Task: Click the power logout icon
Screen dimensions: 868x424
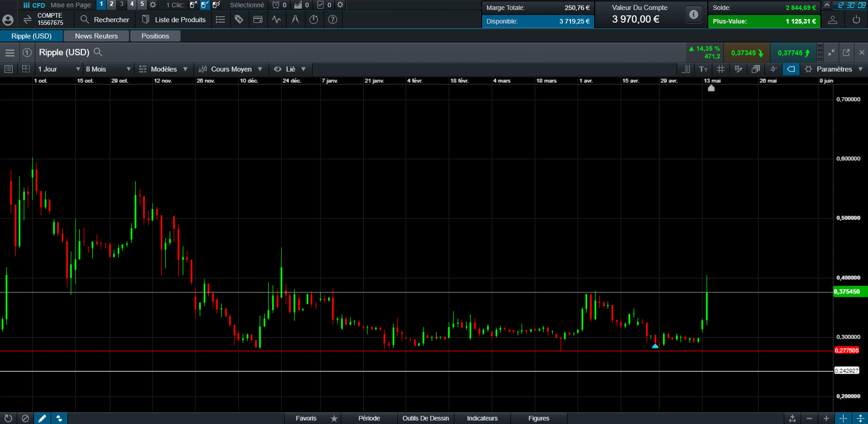Action: pos(856,20)
